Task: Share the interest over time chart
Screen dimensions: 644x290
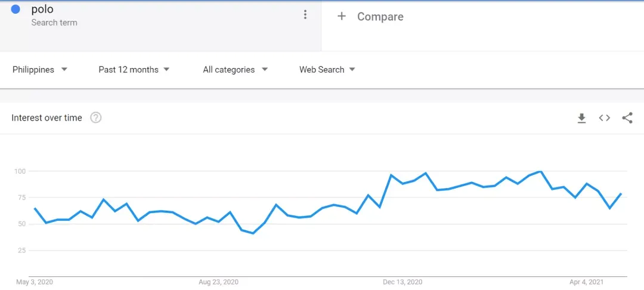Action: point(627,118)
